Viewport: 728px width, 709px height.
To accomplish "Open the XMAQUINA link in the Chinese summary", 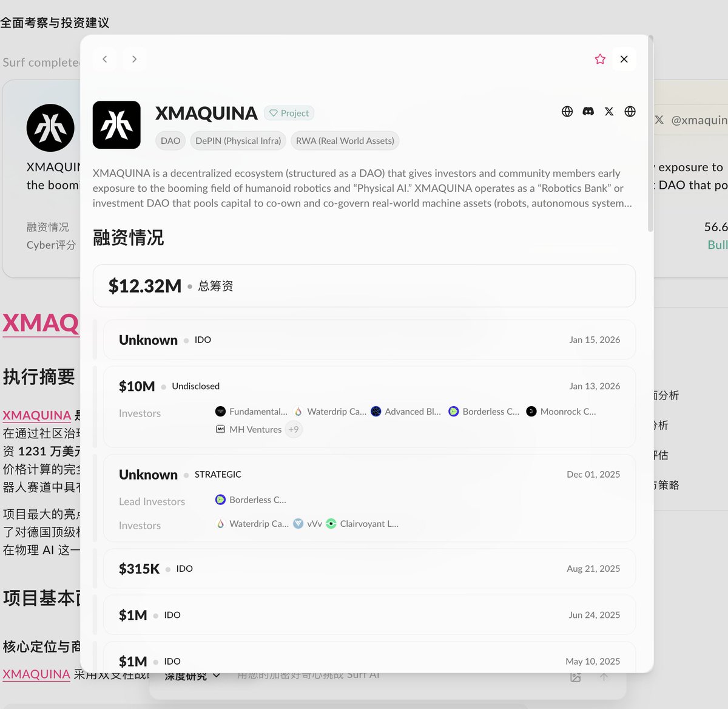I will [36, 415].
